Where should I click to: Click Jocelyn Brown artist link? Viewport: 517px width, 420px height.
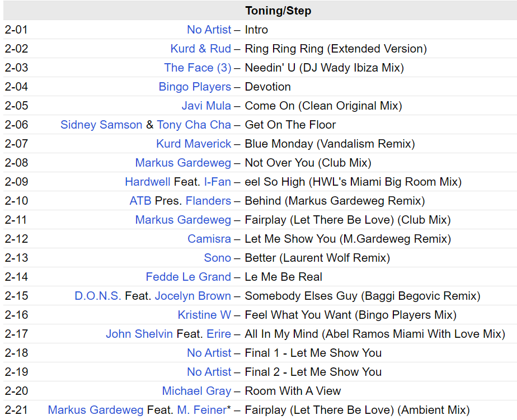point(192,296)
